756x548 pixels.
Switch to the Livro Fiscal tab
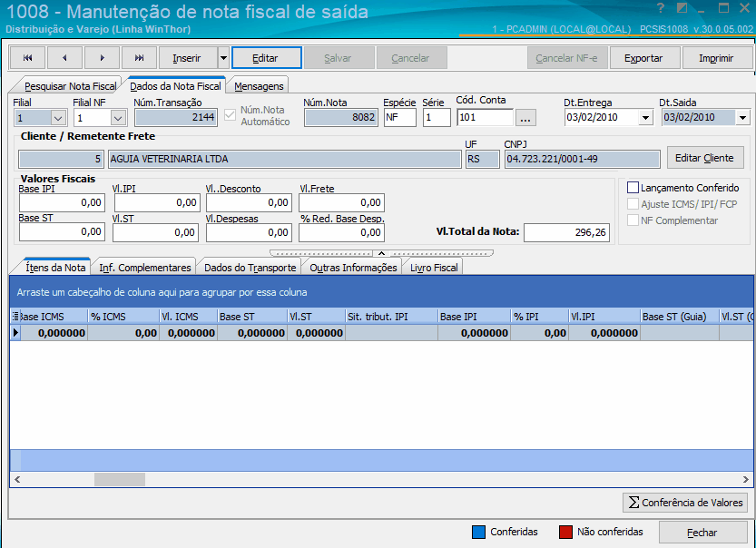click(x=434, y=268)
